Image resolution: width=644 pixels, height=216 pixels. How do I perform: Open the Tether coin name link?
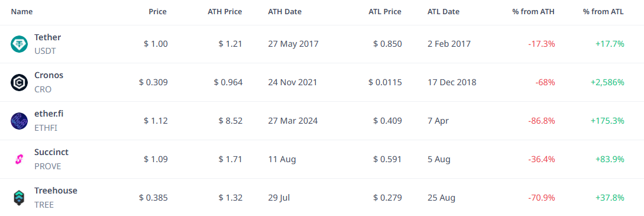[48, 37]
